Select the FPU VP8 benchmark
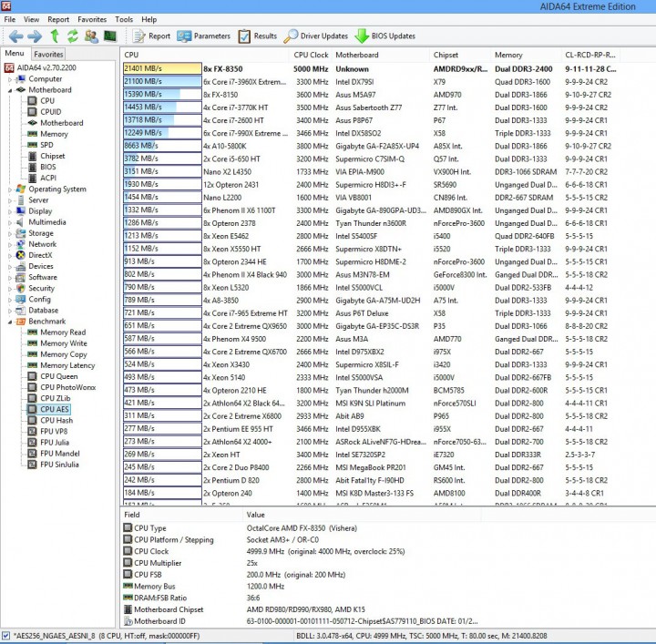This screenshot has width=656, height=644. pos(47,431)
